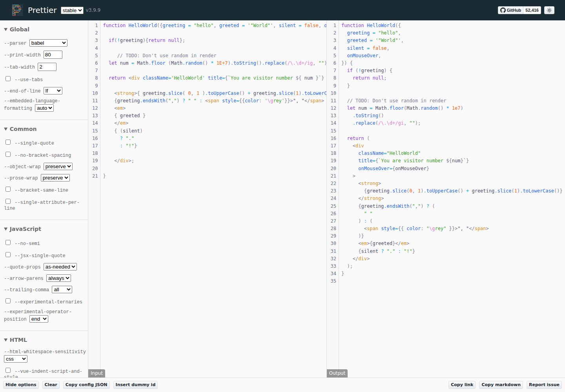Image resolution: width=565 pixels, height=392 pixels.
Task: Enable the --single-quote checkbox
Action: [x=8, y=142]
